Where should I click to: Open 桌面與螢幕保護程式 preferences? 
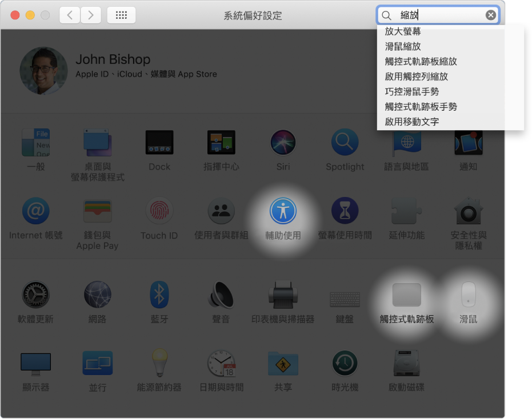tap(97, 142)
